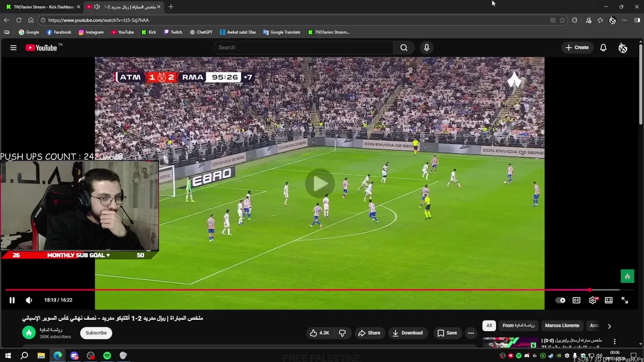Click the YouTube search magnifier button
Image resolution: width=644 pixels, height=362 pixels.
(404, 47)
